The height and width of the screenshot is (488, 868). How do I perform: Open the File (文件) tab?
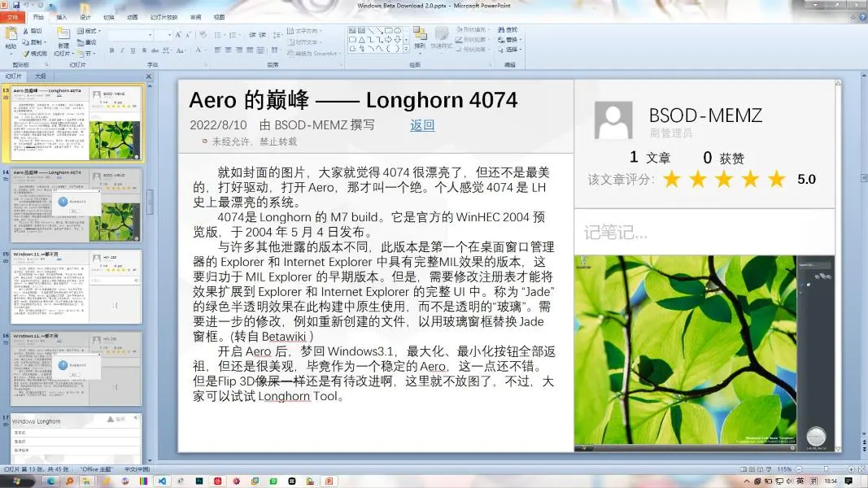click(12, 17)
